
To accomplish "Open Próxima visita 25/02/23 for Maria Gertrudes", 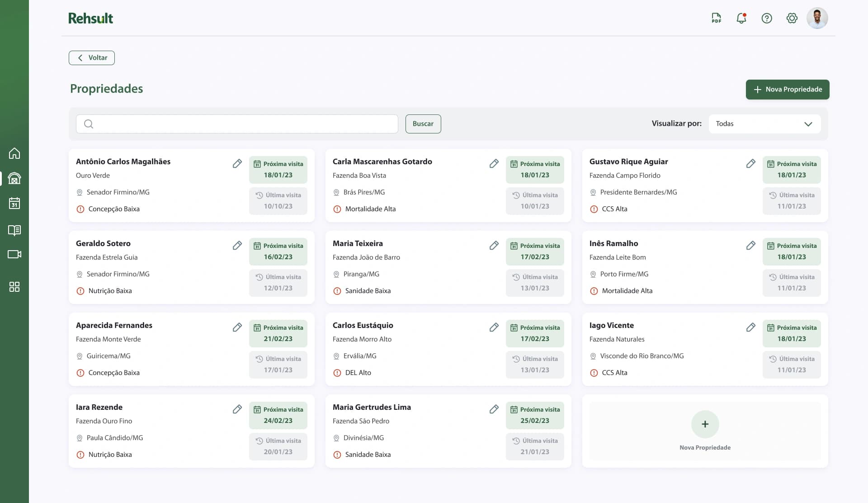I will point(535,415).
